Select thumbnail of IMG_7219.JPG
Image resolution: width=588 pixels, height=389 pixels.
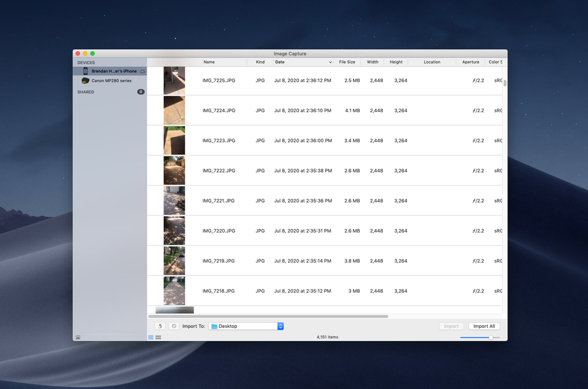click(x=175, y=261)
